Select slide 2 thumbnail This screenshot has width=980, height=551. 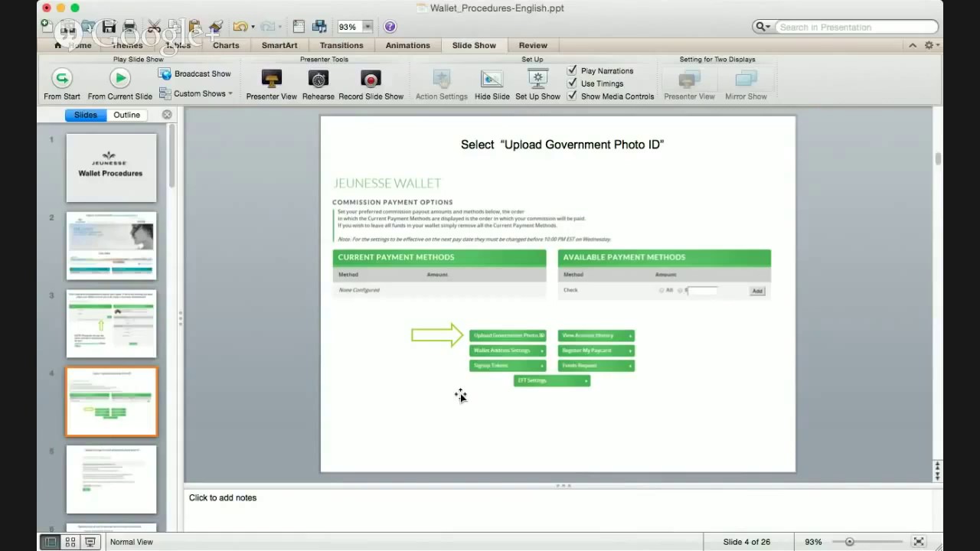pos(111,246)
